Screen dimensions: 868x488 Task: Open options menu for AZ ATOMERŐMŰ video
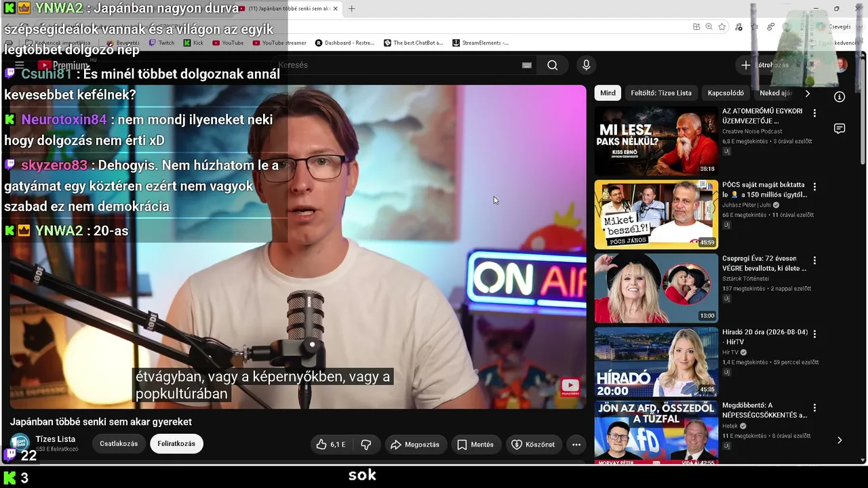click(814, 113)
